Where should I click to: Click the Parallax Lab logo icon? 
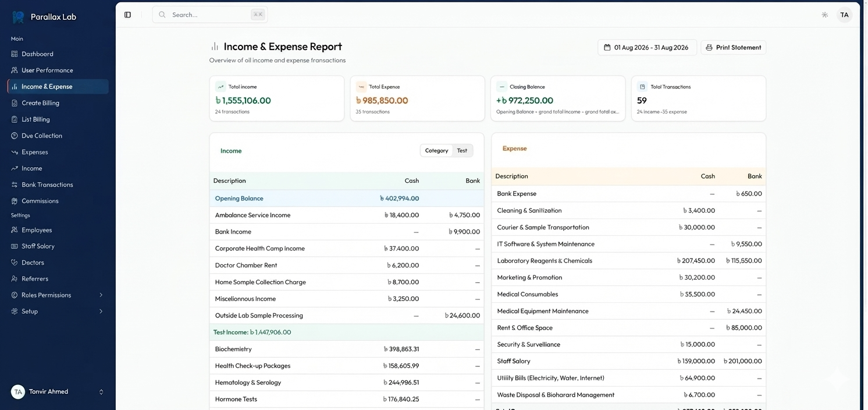(18, 17)
